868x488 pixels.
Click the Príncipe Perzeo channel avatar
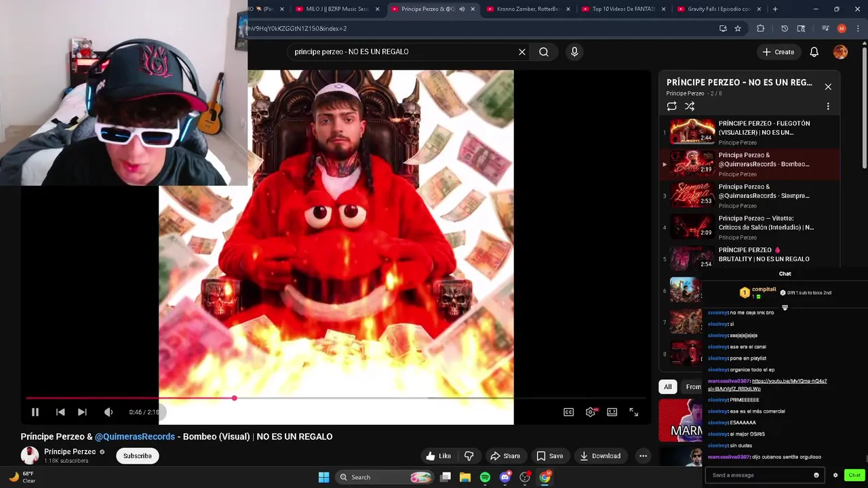pyautogui.click(x=30, y=455)
